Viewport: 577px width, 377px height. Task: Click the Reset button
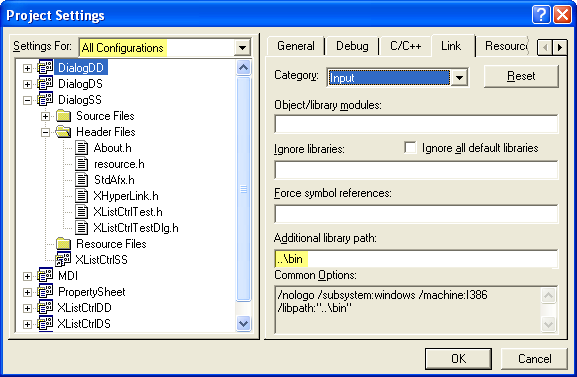click(521, 76)
